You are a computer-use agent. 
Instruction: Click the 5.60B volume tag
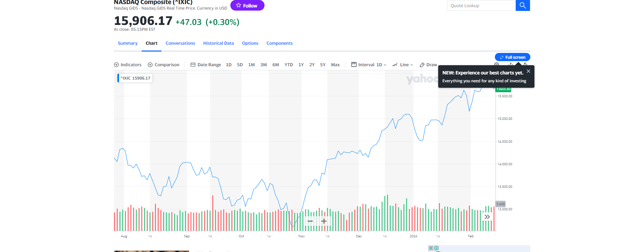[x=500, y=204]
